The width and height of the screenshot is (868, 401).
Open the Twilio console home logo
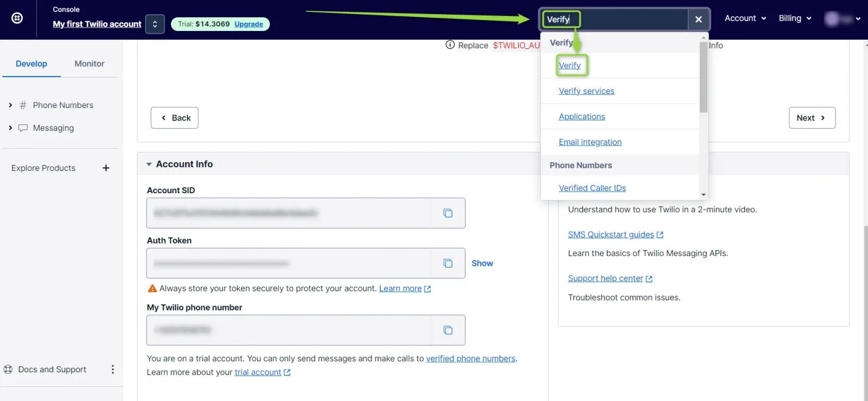[x=17, y=18]
